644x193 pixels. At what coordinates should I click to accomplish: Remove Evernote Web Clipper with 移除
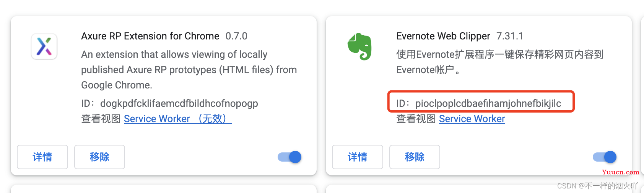(415, 157)
